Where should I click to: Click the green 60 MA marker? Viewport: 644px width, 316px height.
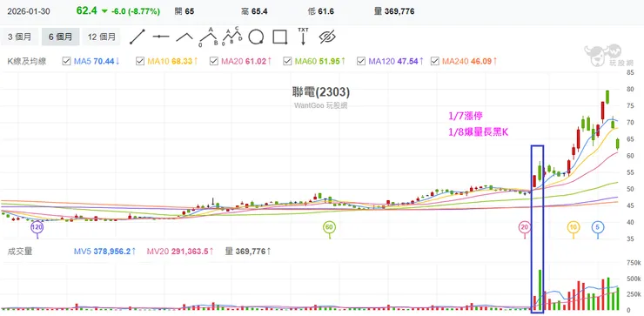tap(329, 227)
